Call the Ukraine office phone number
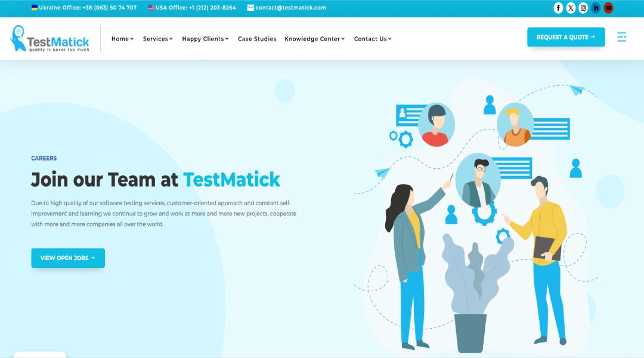Image resolution: width=644 pixels, height=358 pixels. click(x=109, y=7)
